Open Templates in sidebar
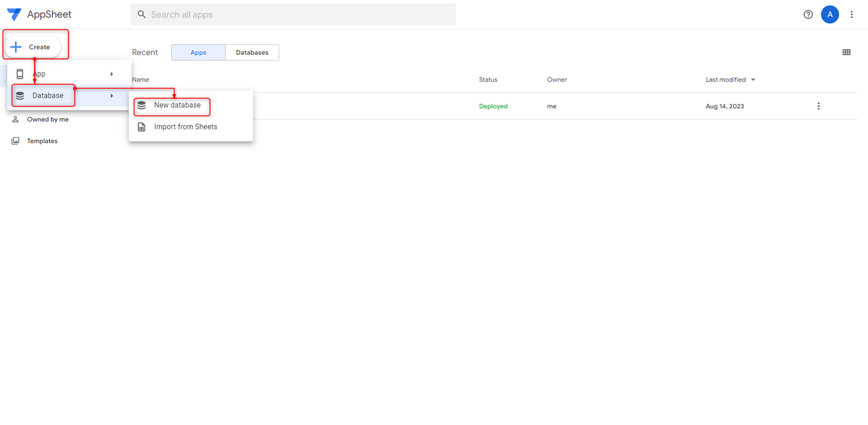The width and height of the screenshot is (868, 425). 42,141
